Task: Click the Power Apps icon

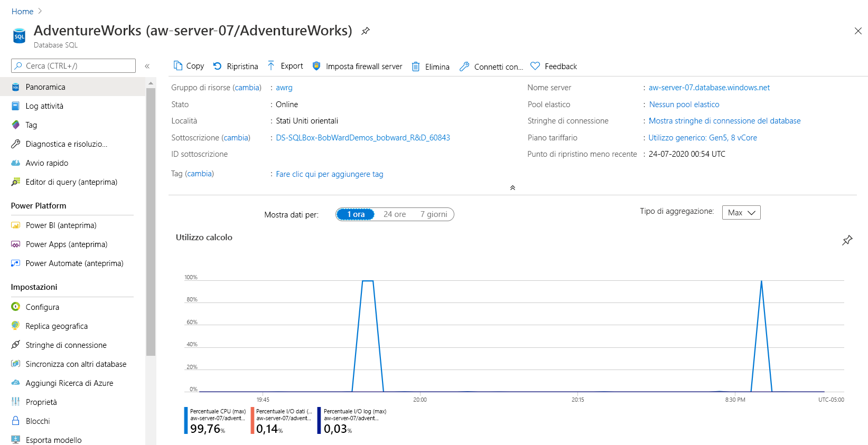Action: pos(16,244)
